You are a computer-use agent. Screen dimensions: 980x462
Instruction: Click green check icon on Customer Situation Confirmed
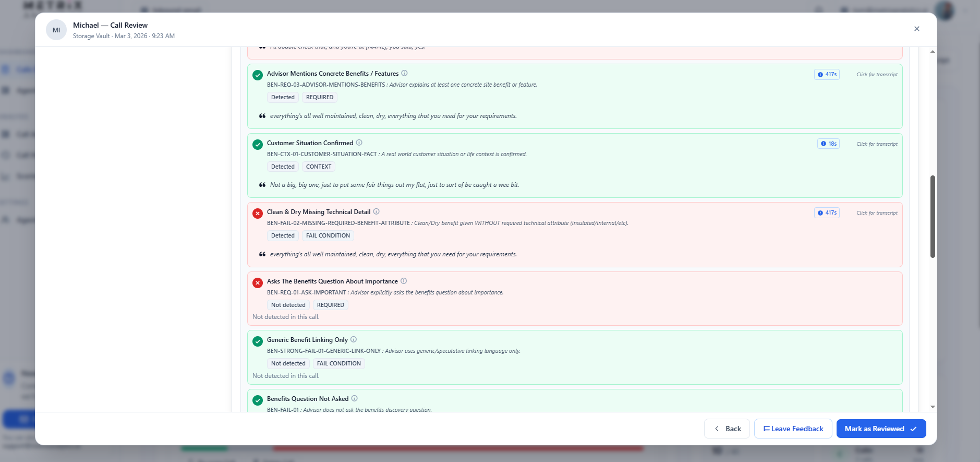tap(258, 145)
